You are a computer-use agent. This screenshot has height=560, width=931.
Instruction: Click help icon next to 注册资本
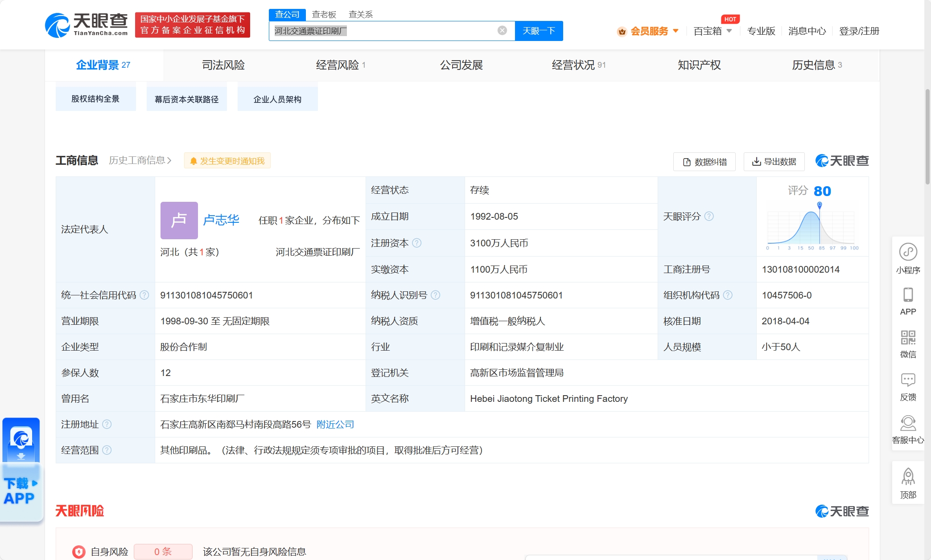point(416,243)
